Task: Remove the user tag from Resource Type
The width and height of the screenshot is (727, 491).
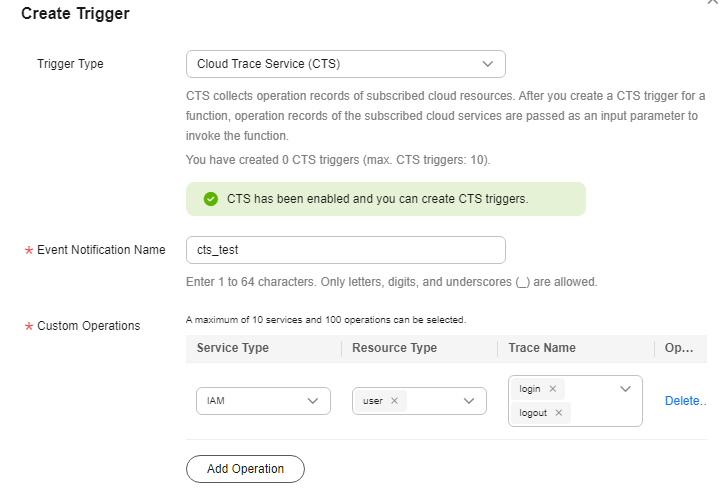Action: tap(394, 401)
